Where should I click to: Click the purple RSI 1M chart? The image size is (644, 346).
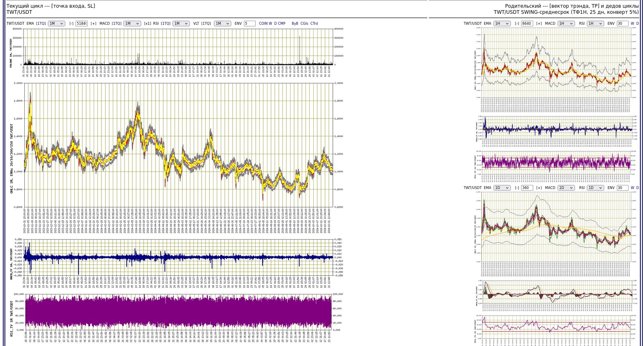click(179, 312)
